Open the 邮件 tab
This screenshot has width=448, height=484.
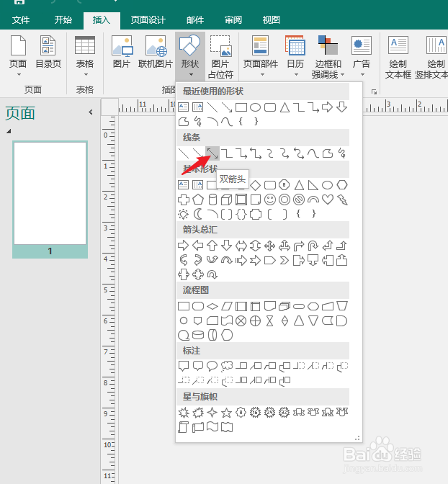(x=195, y=20)
